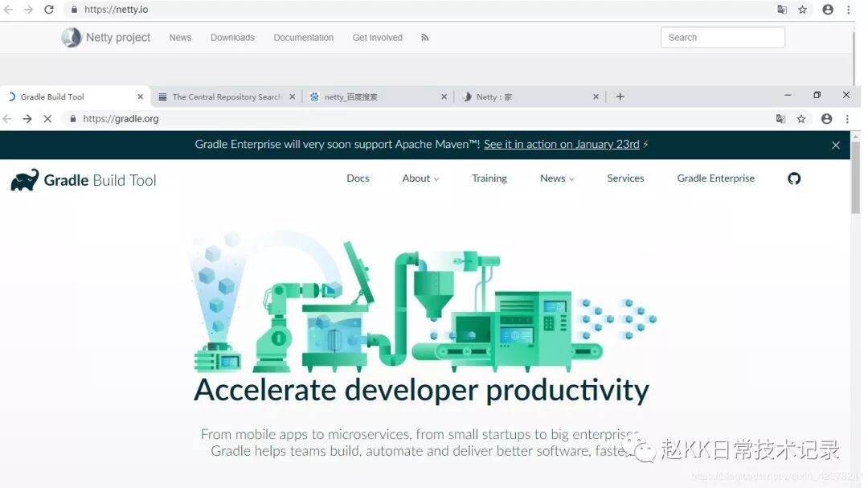Open Services in Gradle navigation
This screenshot has width=868, height=488.
[625, 178]
